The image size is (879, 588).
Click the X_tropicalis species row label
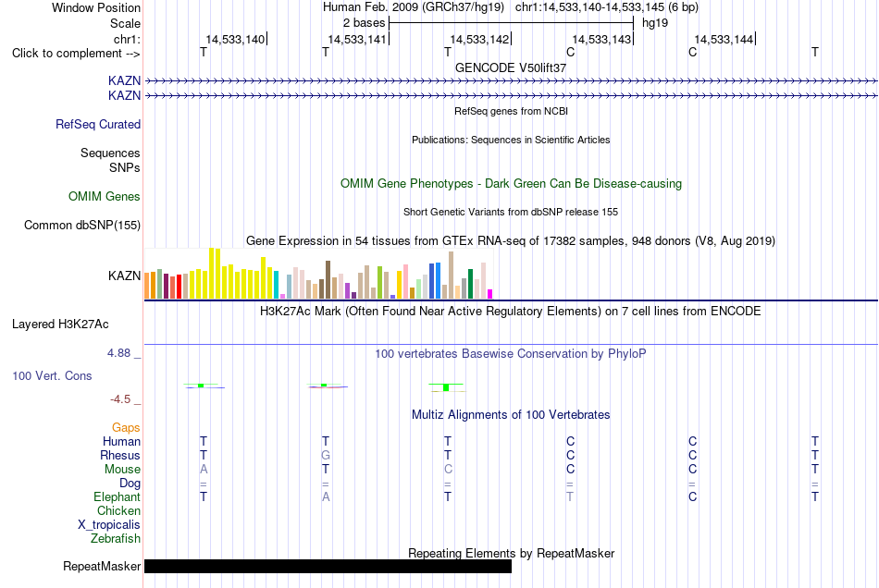[x=109, y=525]
